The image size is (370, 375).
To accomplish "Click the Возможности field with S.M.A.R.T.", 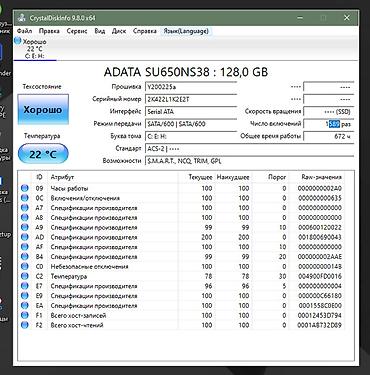I will coord(250,161).
